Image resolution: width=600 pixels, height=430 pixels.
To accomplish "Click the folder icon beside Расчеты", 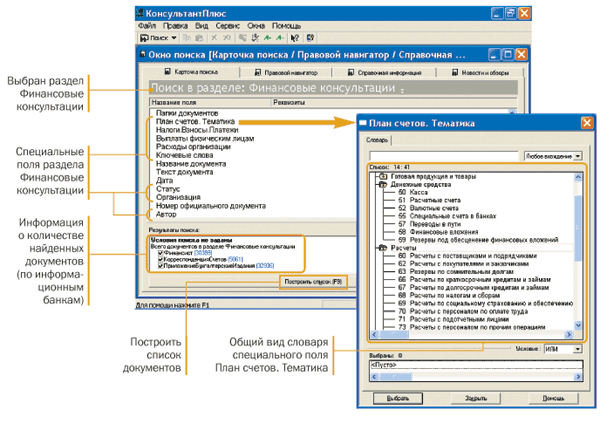I will point(383,248).
